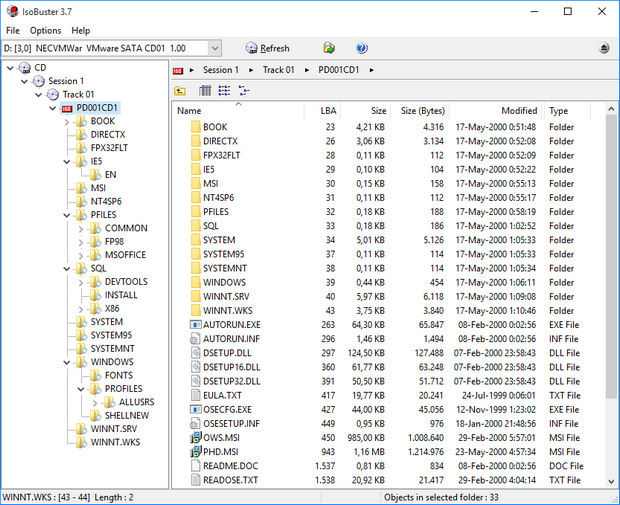
Task: Expand the DEVTOOLS folder under SQL
Action: coord(81,282)
